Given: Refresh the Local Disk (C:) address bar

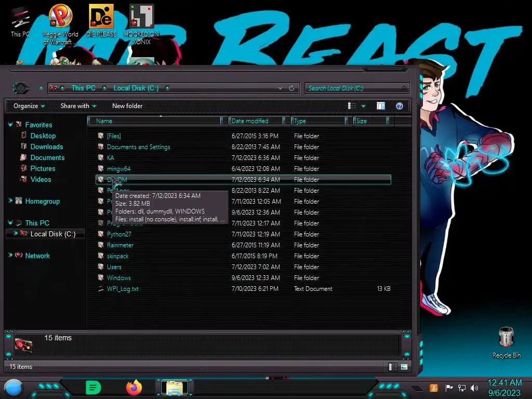Looking at the screenshot, I should 291,88.
